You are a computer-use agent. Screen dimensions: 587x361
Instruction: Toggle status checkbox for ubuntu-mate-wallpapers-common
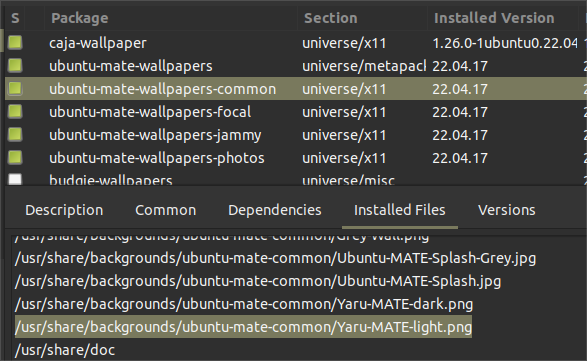pyautogui.click(x=15, y=89)
